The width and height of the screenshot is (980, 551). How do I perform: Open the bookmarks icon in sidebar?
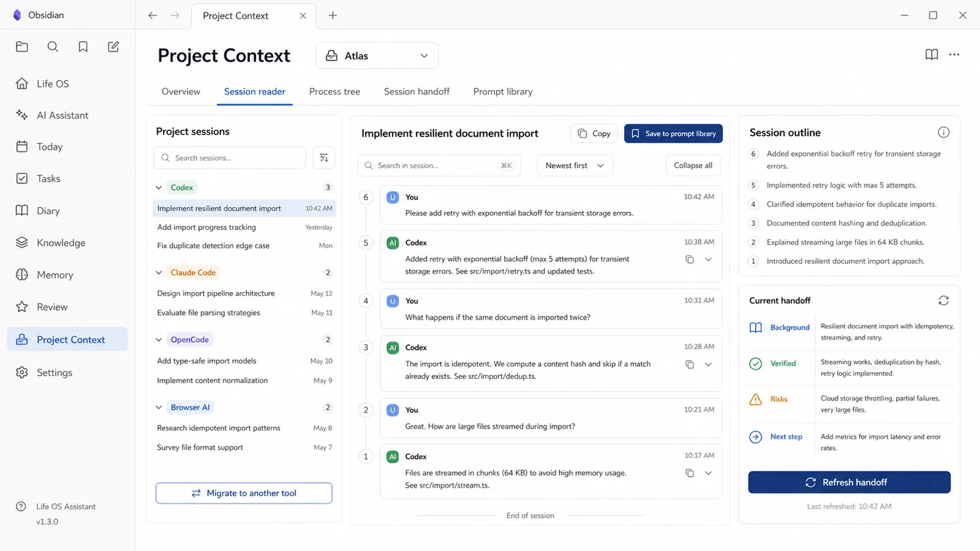point(83,47)
